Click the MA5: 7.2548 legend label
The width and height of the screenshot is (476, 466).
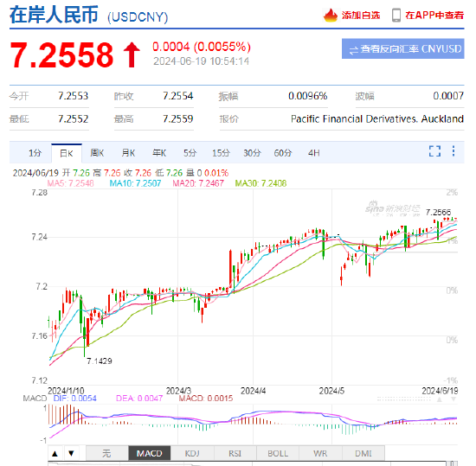(x=70, y=183)
